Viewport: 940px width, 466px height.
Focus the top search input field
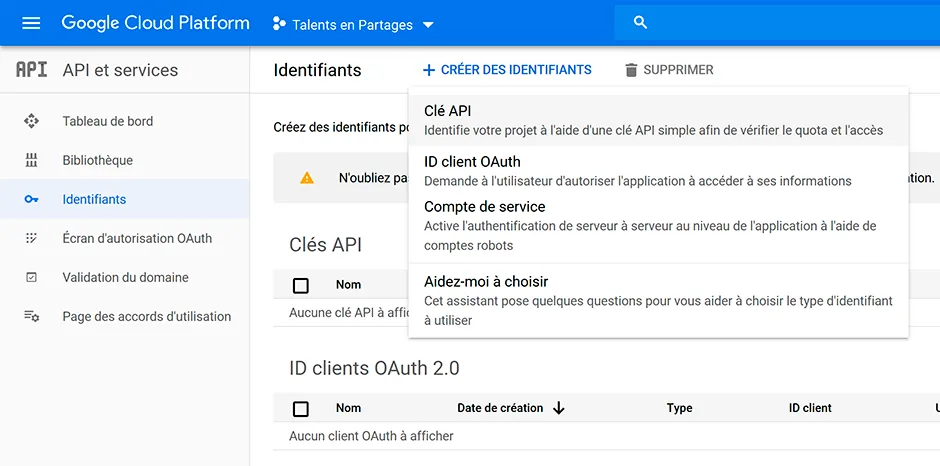777,23
